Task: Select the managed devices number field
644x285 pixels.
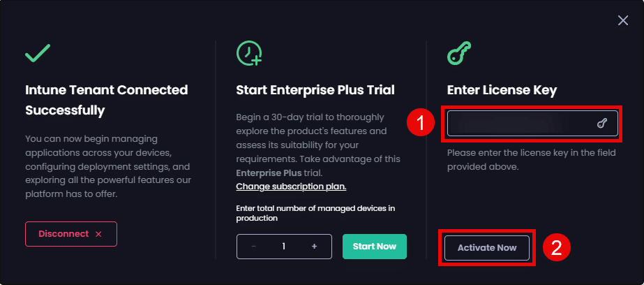Action: coord(284,247)
